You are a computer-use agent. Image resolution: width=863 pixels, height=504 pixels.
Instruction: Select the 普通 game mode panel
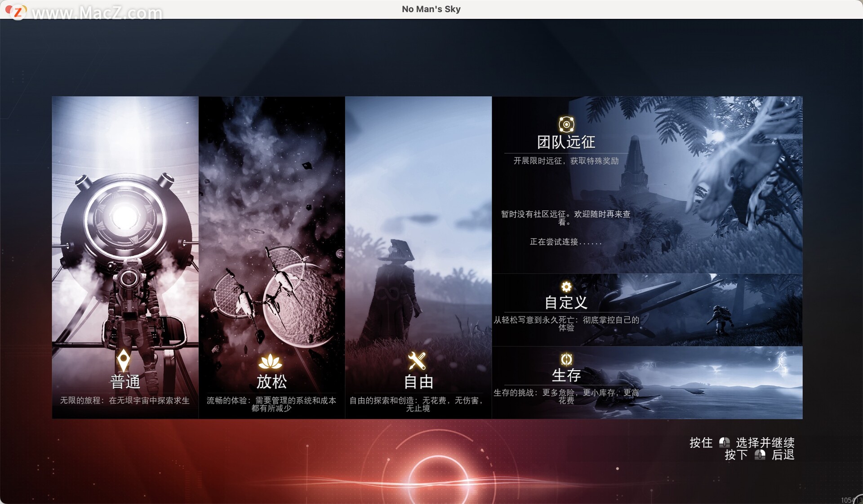125,256
